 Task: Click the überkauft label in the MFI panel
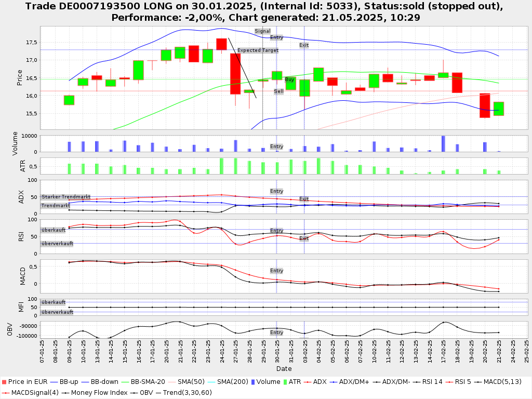click(54, 302)
